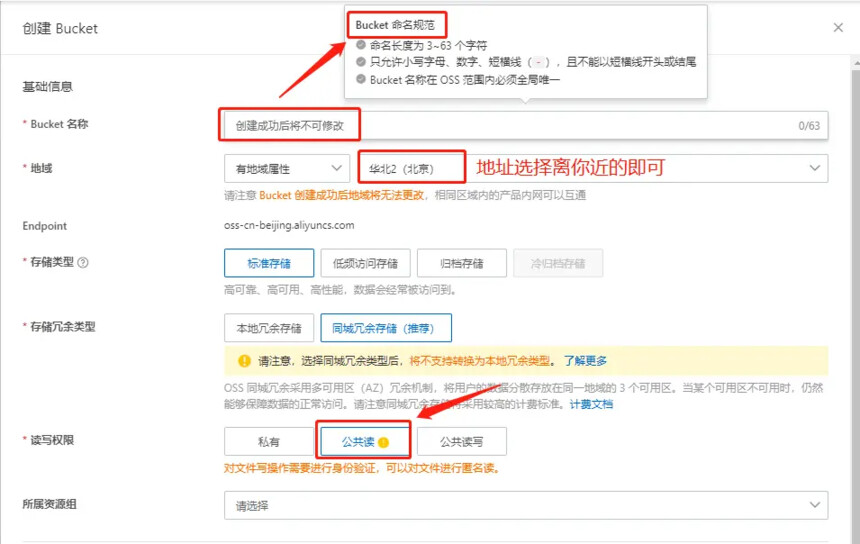Click the 对文件写操作需要进行身份验证 notice
Image resolution: width=860 pixels, height=544 pixels.
(x=361, y=468)
